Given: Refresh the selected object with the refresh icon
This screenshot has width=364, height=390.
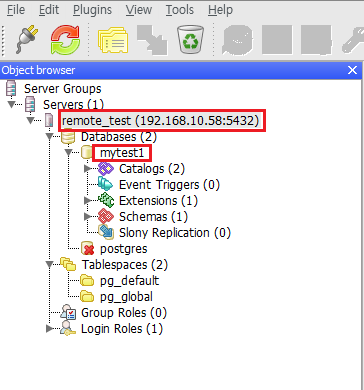Looking at the screenshot, I should 65,40.
